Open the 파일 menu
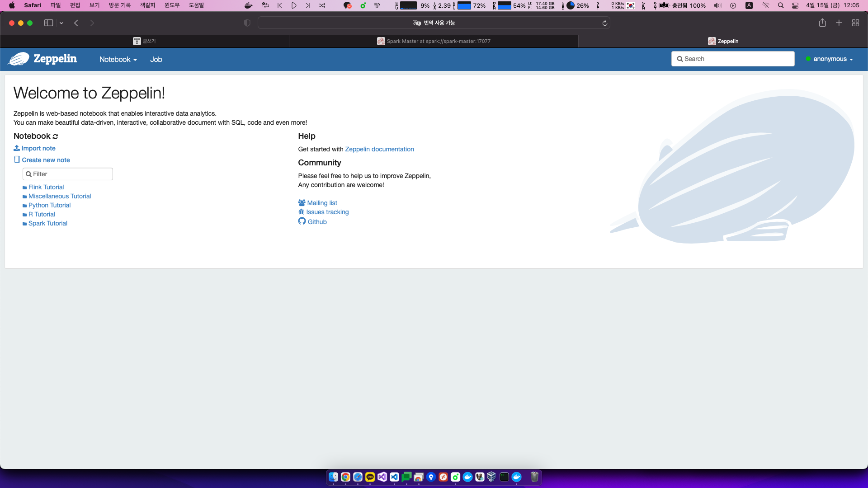 click(x=56, y=5)
